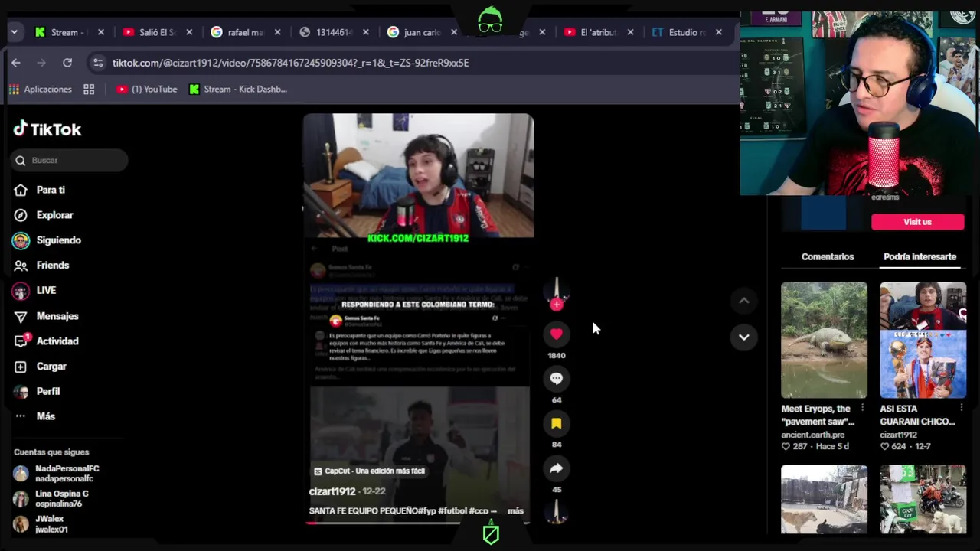The height and width of the screenshot is (551, 980).
Task: Close the rafael ma tab
Action: pyautogui.click(x=277, y=32)
